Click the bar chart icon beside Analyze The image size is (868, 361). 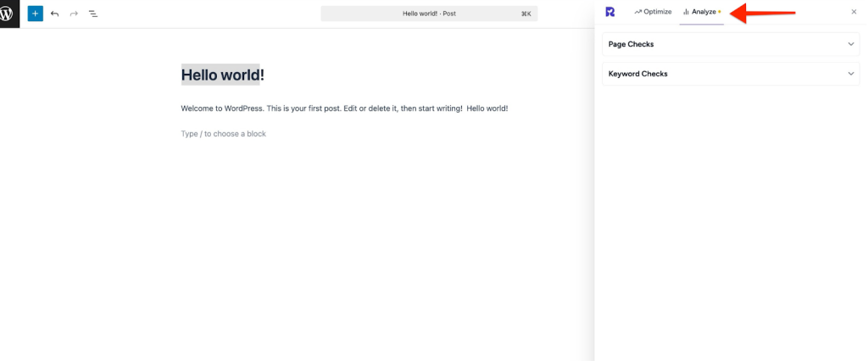(x=686, y=12)
